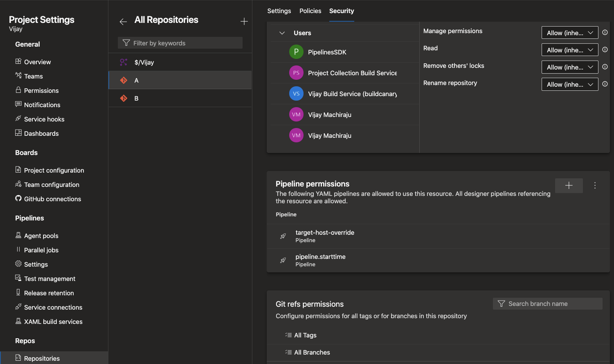Click the plus button to add pipeline permission
Screen dimensions: 614x364
point(569,185)
